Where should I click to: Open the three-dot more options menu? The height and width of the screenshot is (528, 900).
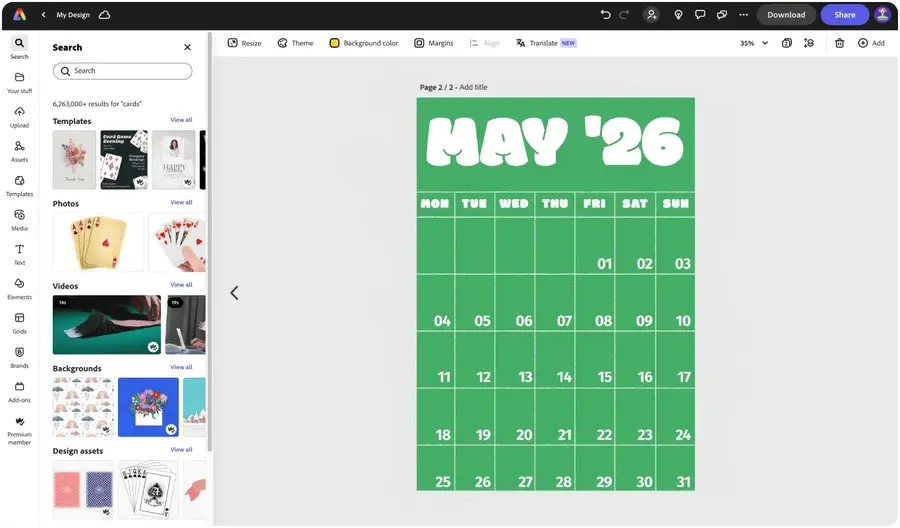744,15
